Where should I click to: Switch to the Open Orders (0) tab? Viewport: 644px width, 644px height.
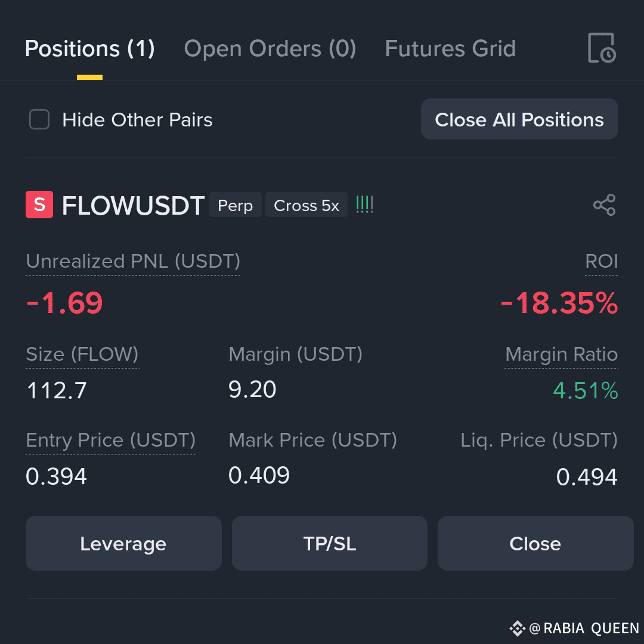[270, 48]
